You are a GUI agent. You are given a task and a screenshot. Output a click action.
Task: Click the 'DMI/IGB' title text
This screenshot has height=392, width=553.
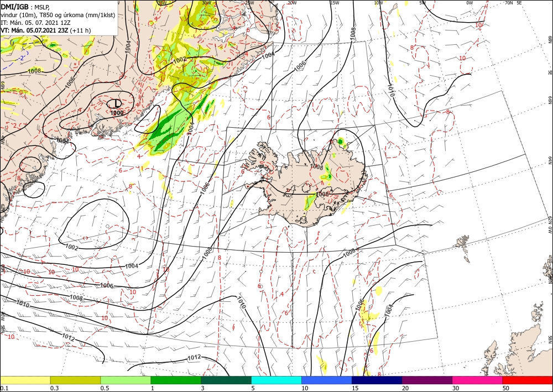tap(14, 6)
